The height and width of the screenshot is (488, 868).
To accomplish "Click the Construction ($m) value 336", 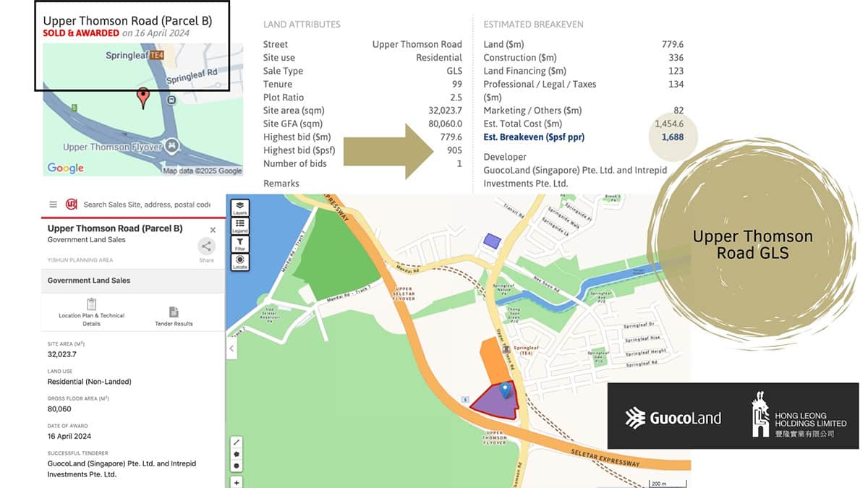I will (676, 58).
